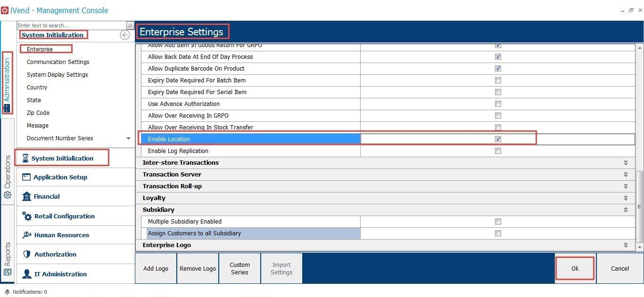Image resolution: width=644 pixels, height=297 pixels.
Task: Click the iVend app logo icon
Action: click(x=5, y=10)
